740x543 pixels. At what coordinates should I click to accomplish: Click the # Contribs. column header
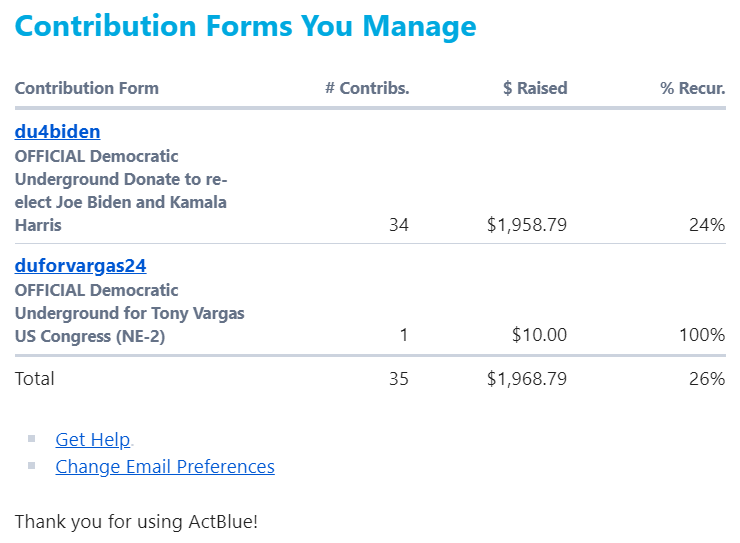367,88
